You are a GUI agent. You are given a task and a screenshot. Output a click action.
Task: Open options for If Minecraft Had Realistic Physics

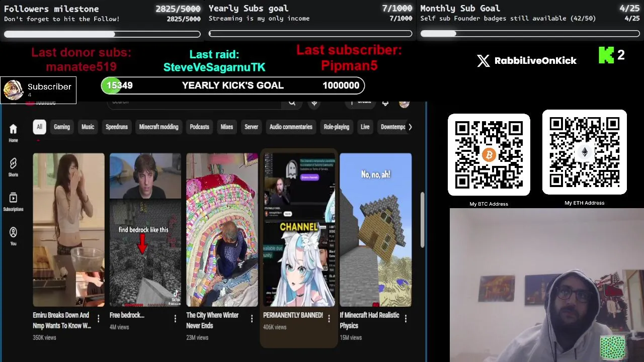[x=406, y=318]
